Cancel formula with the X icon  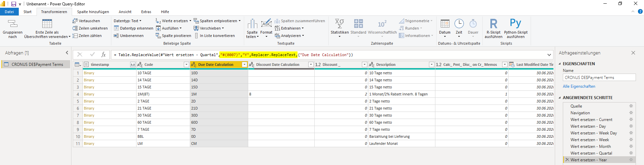79,54
